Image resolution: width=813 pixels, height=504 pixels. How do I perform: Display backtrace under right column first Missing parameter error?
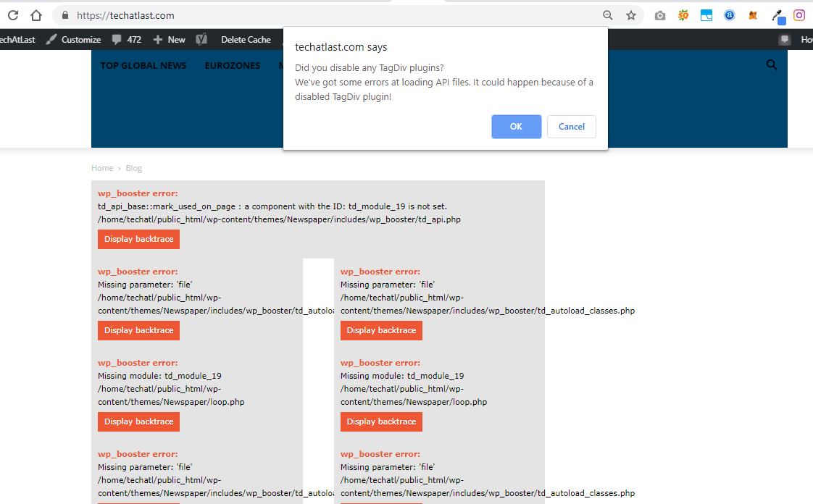pos(381,330)
